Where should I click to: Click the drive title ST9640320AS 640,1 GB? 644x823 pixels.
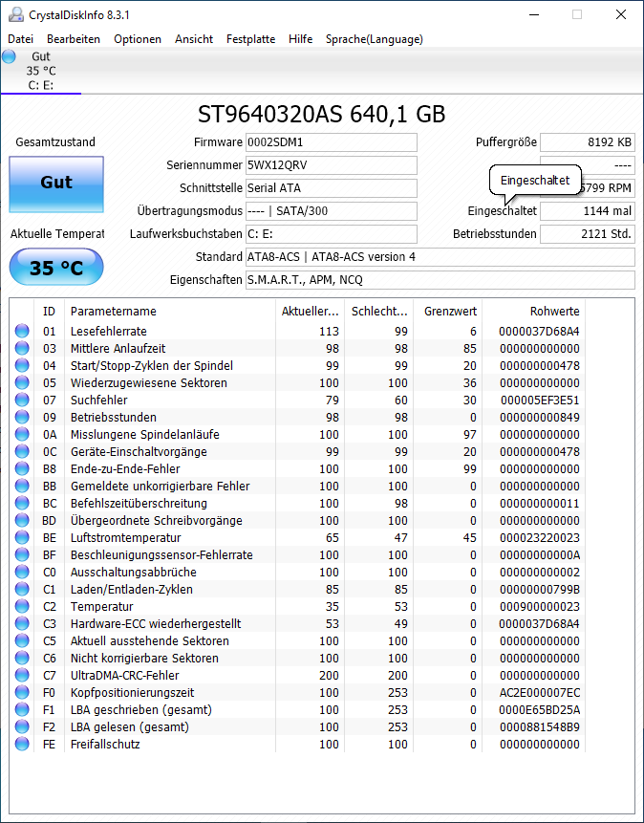click(x=321, y=114)
